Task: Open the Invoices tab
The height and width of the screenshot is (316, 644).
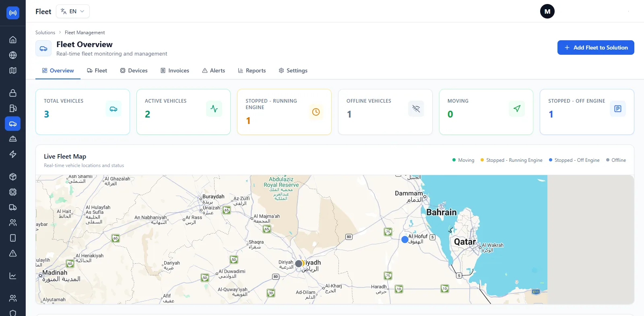Action: [x=175, y=70]
